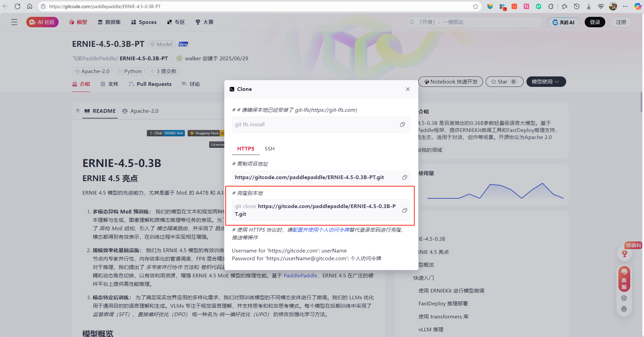Open the 数据集 menu item
The height and width of the screenshot is (337, 644).
pyautogui.click(x=109, y=22)
